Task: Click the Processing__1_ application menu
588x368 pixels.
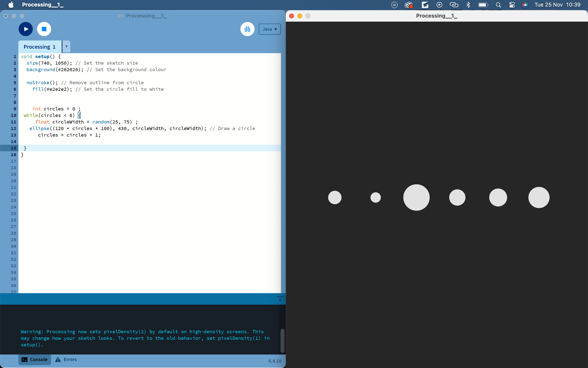Action: tap(43, 5)
